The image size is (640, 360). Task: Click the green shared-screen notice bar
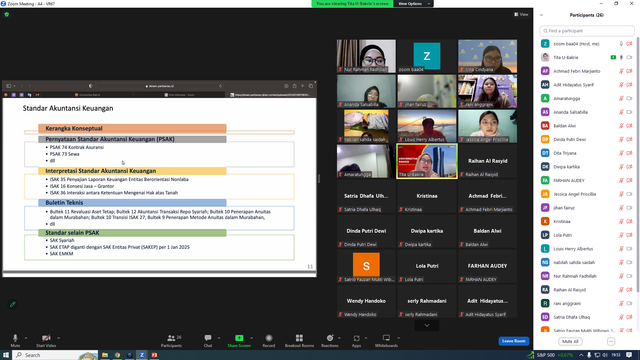pos(352,4)
